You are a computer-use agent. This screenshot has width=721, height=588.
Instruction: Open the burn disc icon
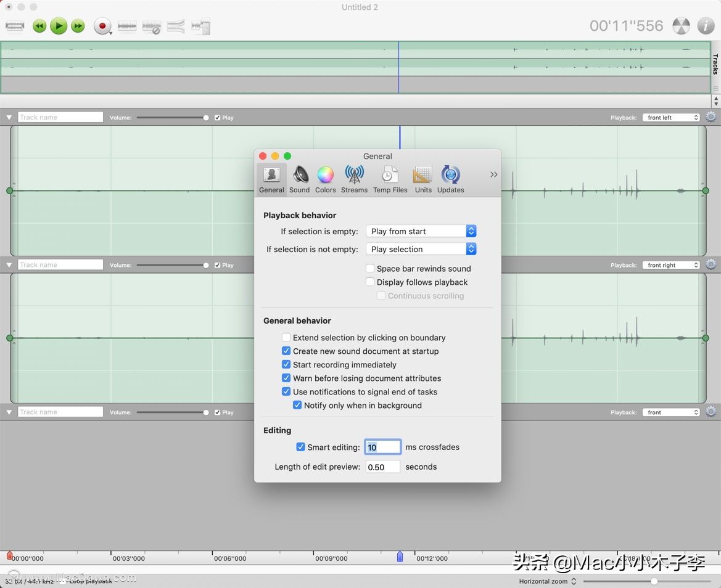(681, 26)
